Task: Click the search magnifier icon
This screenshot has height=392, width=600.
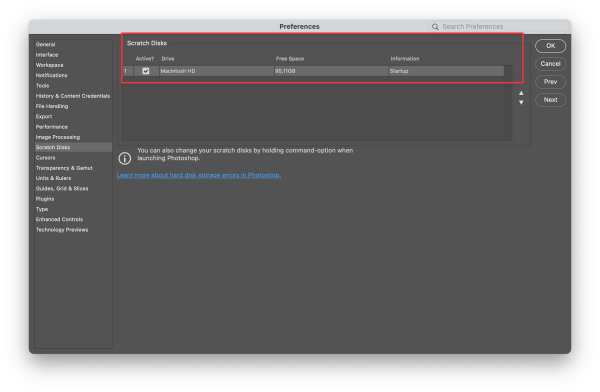Action: 435,26
